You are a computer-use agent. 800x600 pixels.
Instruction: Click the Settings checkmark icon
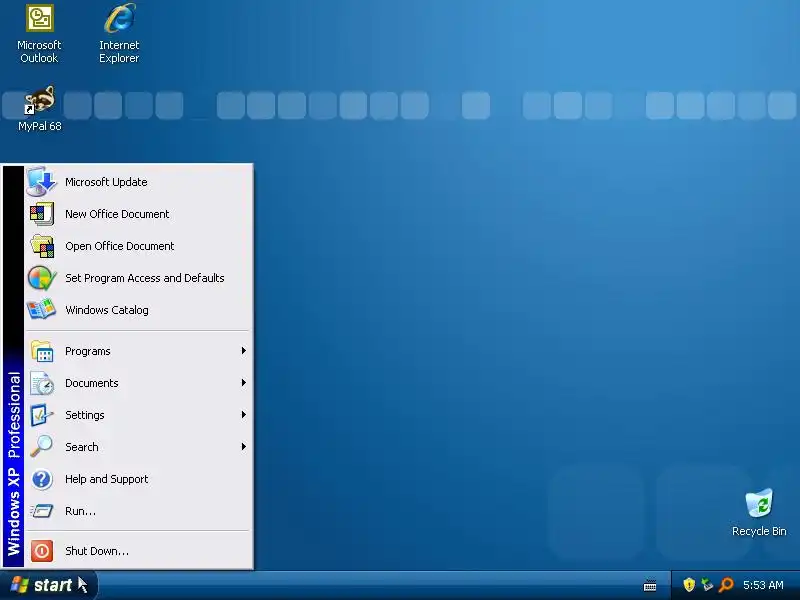click(x=42, y=415)
